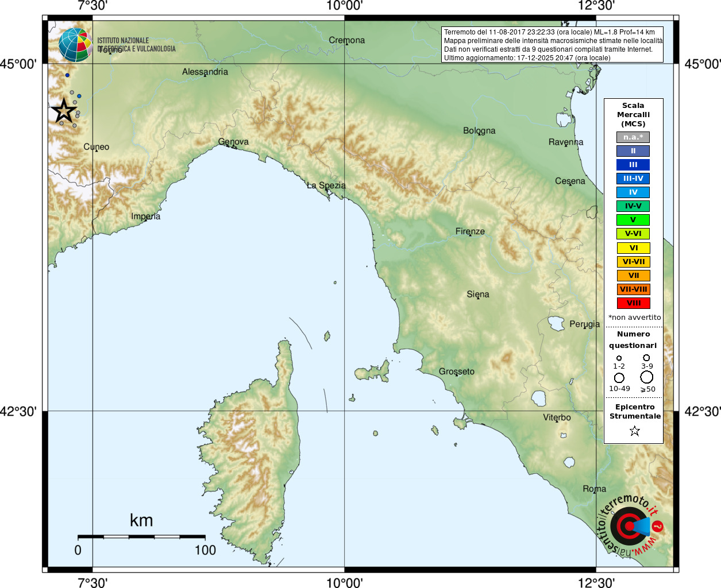
Task: Select the red VIII intensity swatch
Action: pos(633,303)
